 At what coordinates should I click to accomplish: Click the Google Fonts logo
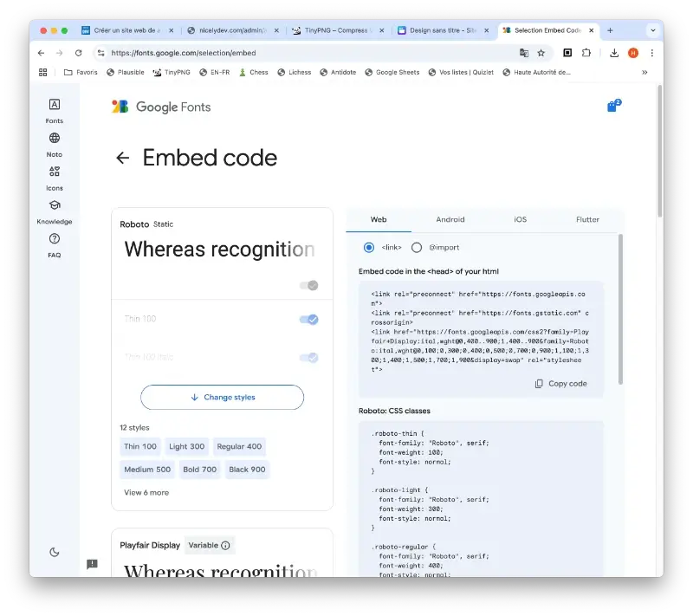[x=161, y=107]
